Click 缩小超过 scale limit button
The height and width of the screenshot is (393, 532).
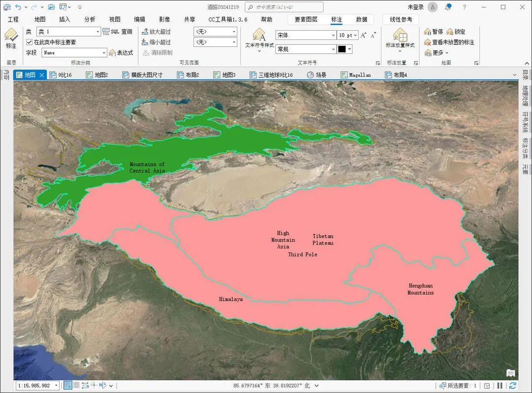[x=156, y=42]
